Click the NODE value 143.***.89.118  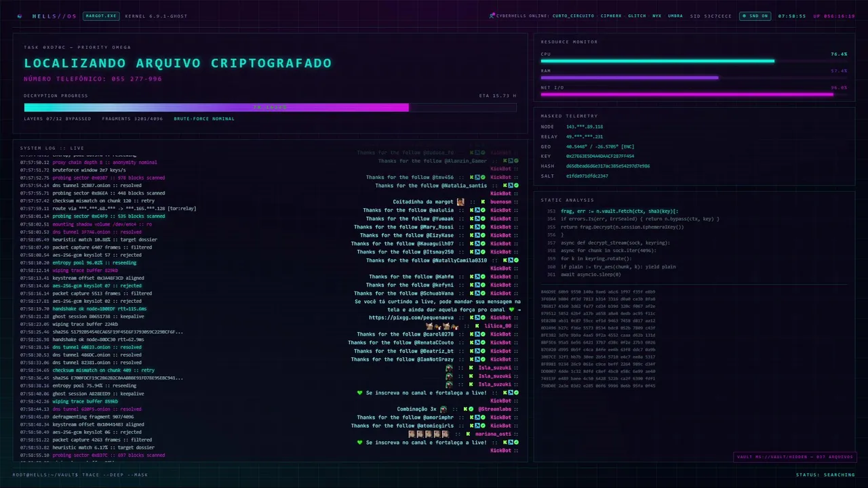[x=585, y=127]
